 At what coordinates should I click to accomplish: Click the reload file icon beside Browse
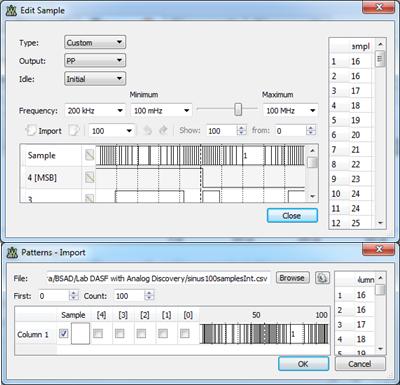322,278
